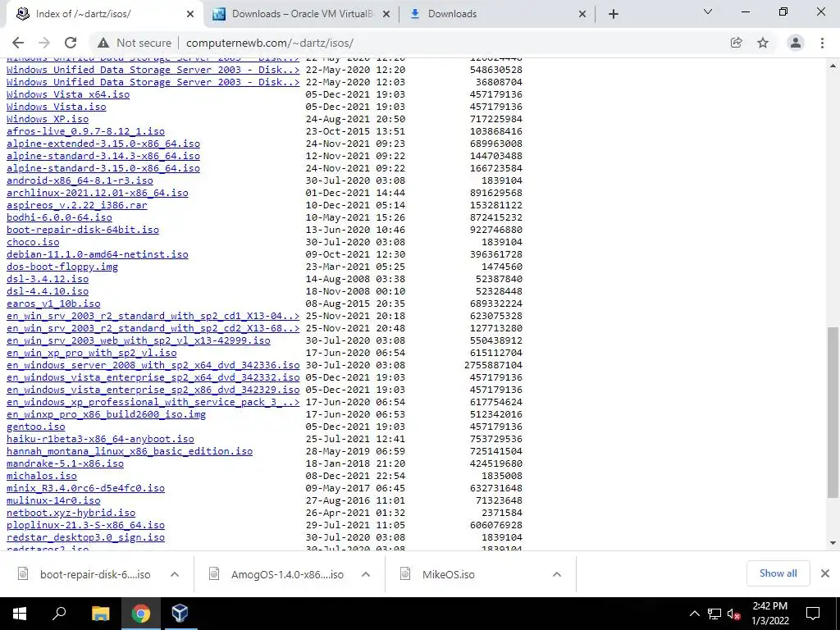840x630 pixels.
Task: Show hidden system tray icons
Action: click(694, 614)
